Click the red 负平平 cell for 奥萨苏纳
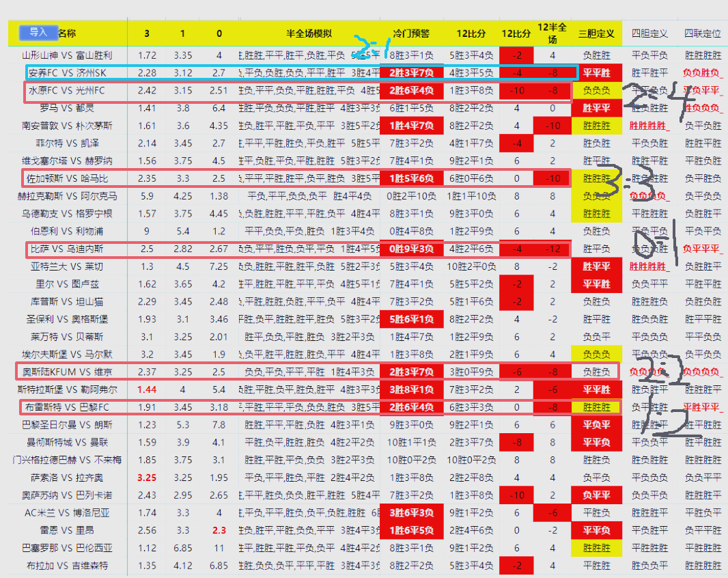Screen dimensions: 728x578 [596, 495]
